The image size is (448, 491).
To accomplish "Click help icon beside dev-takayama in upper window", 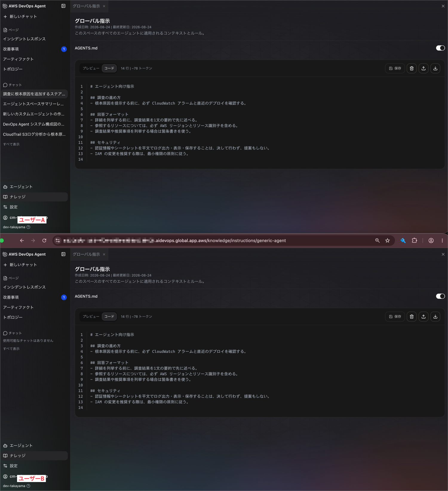I will [x=28, y=227].
